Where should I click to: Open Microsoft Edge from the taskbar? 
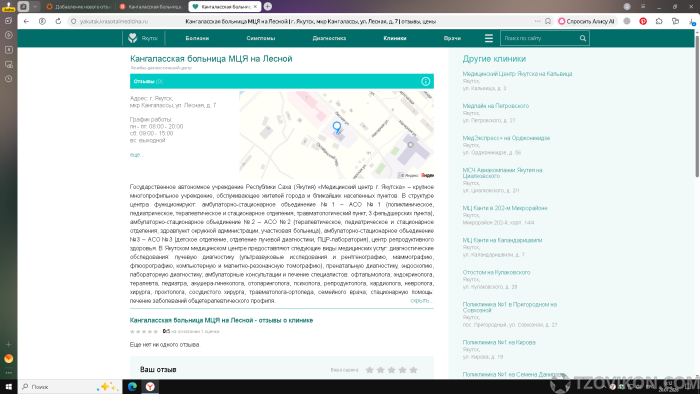(132, 386)
